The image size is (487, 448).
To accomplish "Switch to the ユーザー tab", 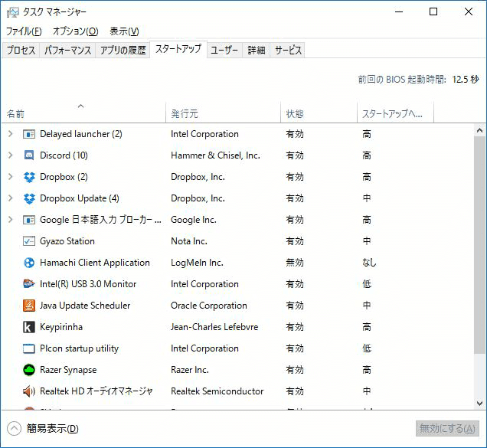I will tap(224, 51).
